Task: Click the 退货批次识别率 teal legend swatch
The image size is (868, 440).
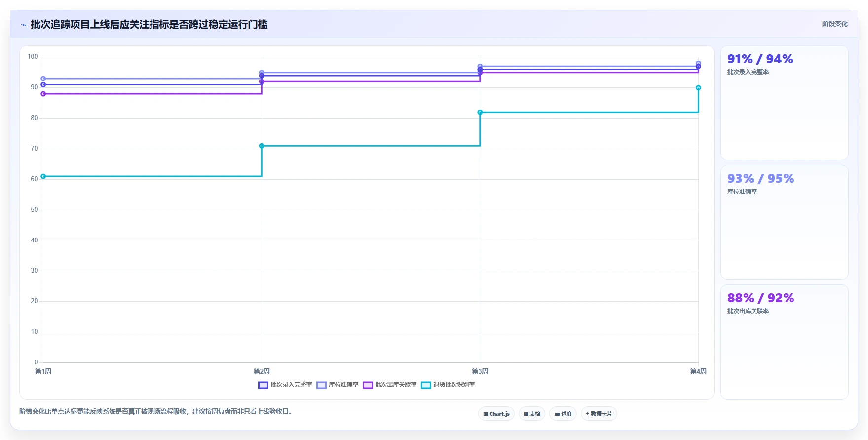Action: coord(426,385)
